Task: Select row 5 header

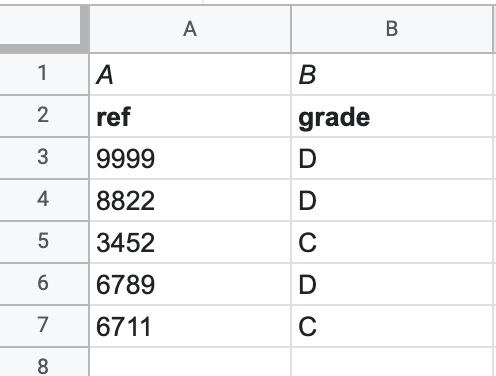Action: click(44, 242)
